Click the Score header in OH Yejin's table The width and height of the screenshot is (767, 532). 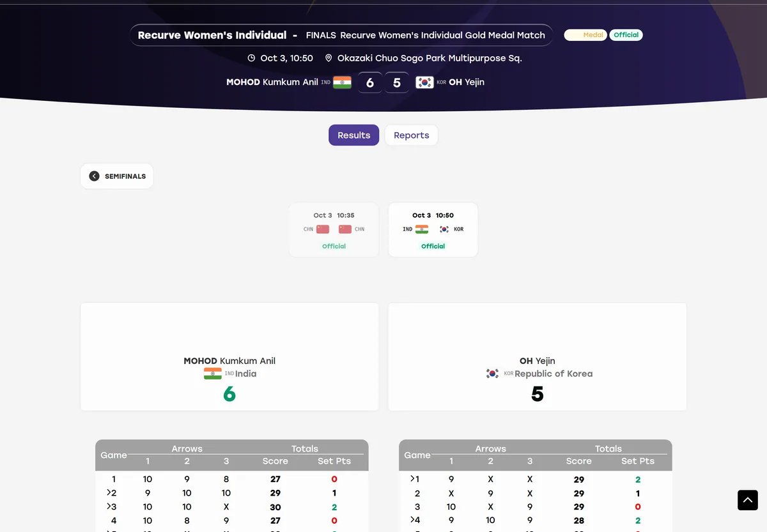click(579, 461)
